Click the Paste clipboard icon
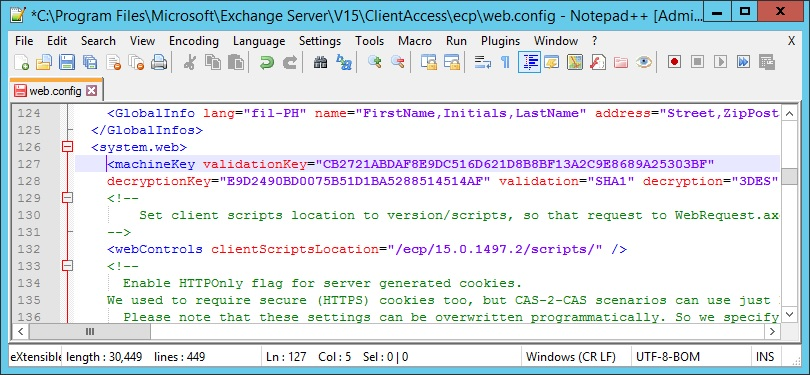This screenshot has height=375, width=810. pyautogui.click(x=236, y=62)
